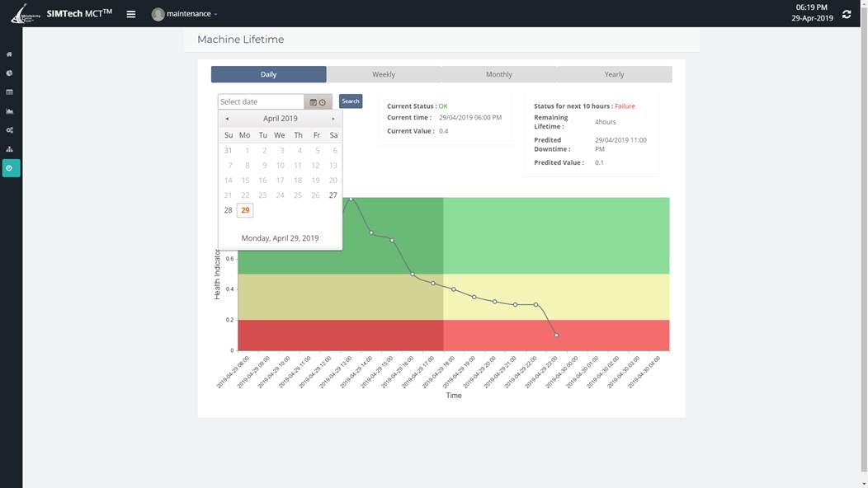Click the 29-Apr-2019 date in the header
This screenshot has width=868, height=488.
tap(812, 18)
